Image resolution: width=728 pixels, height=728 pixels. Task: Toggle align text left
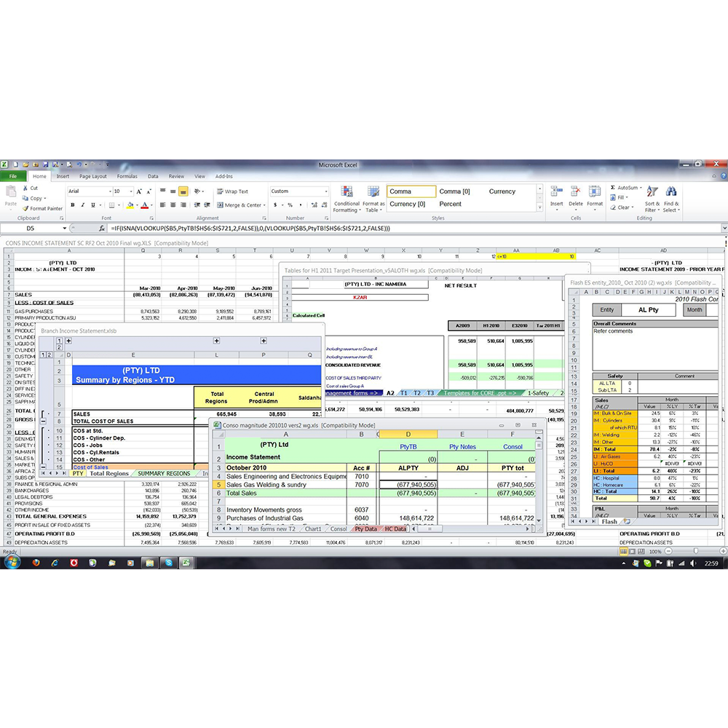coord(162,205)
